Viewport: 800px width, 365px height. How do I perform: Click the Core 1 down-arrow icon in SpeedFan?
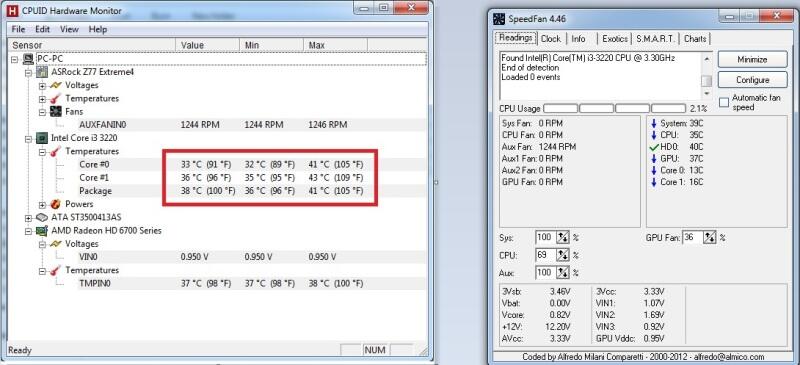[654, 182]
